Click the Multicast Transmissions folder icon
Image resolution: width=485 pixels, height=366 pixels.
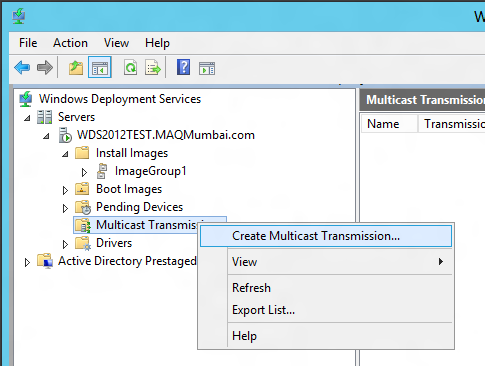pos(83,225)
